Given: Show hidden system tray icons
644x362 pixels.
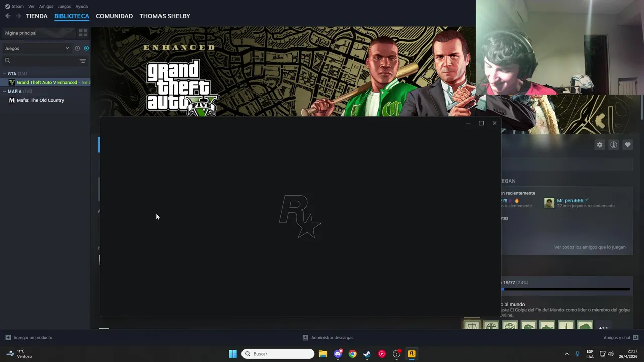Looking at the screenshot, I should [x=566, y=354].
